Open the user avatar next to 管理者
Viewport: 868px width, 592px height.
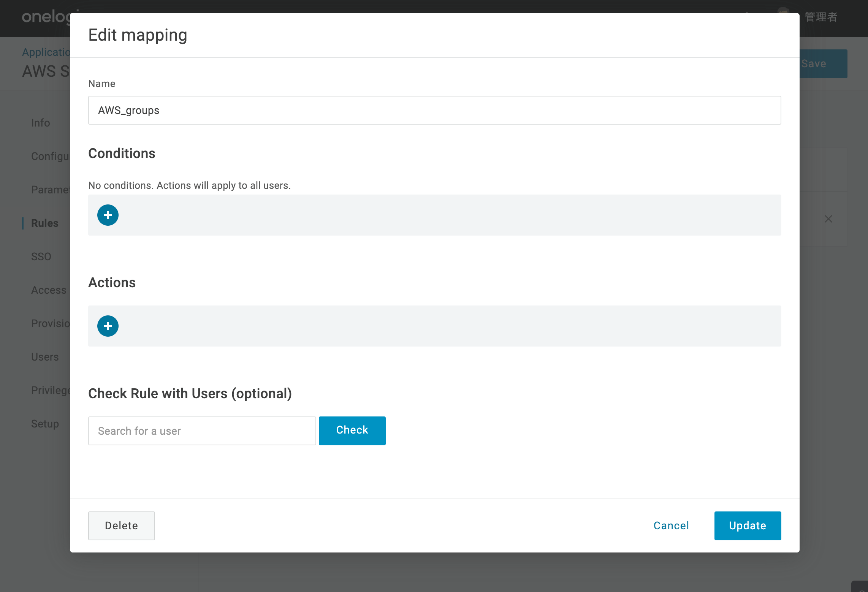tap(783, 10)
